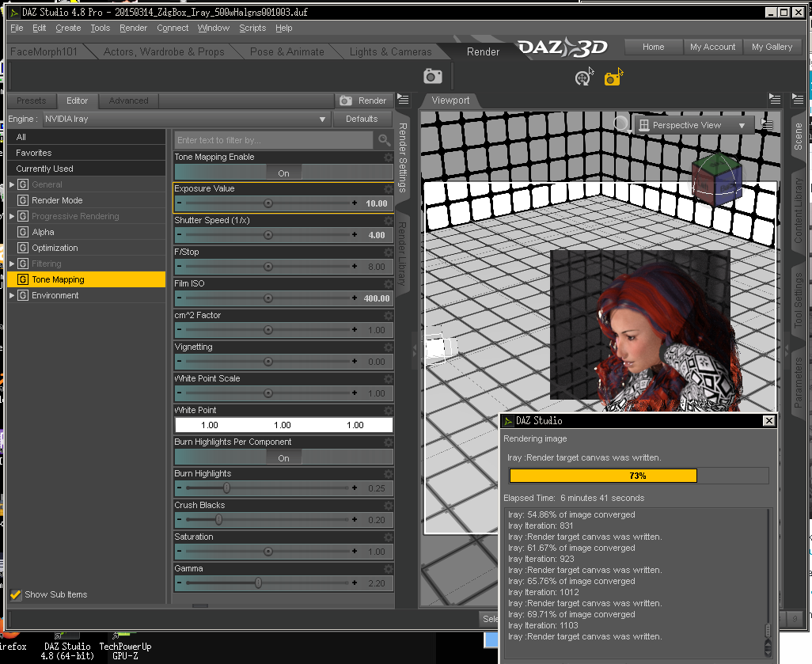The image size is (812, 664).
Task: Expand the General settings group
Action: [x=12, y=184]
